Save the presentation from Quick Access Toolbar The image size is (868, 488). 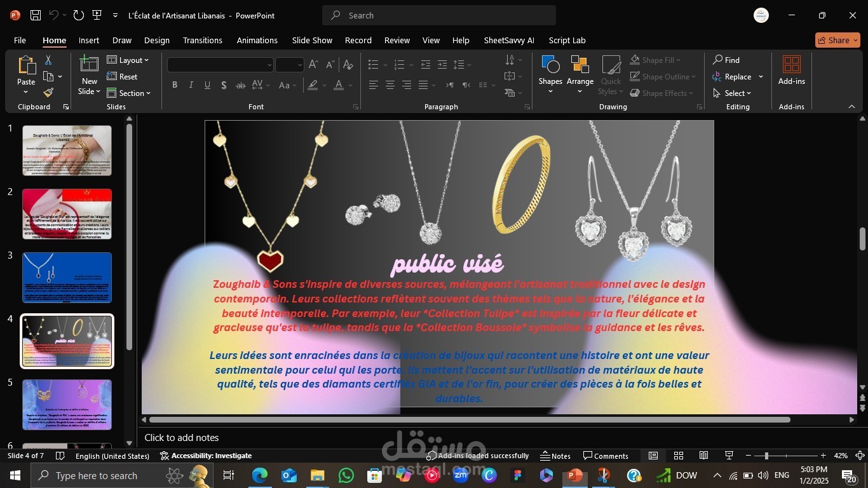click(x=36, y=15)
